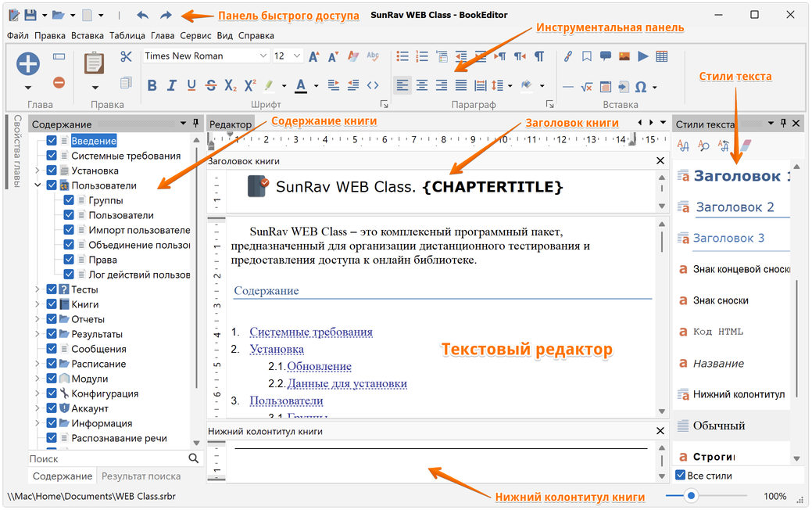Select the Редактор tab
This screenshot has height=510, width=812.
pos(231,124)
